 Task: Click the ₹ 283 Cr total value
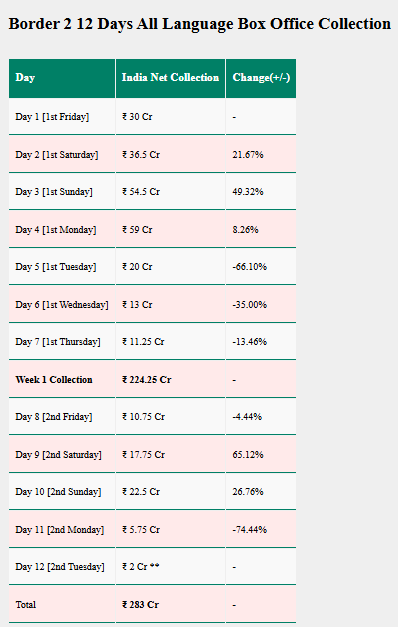click(x=140, y=605)
